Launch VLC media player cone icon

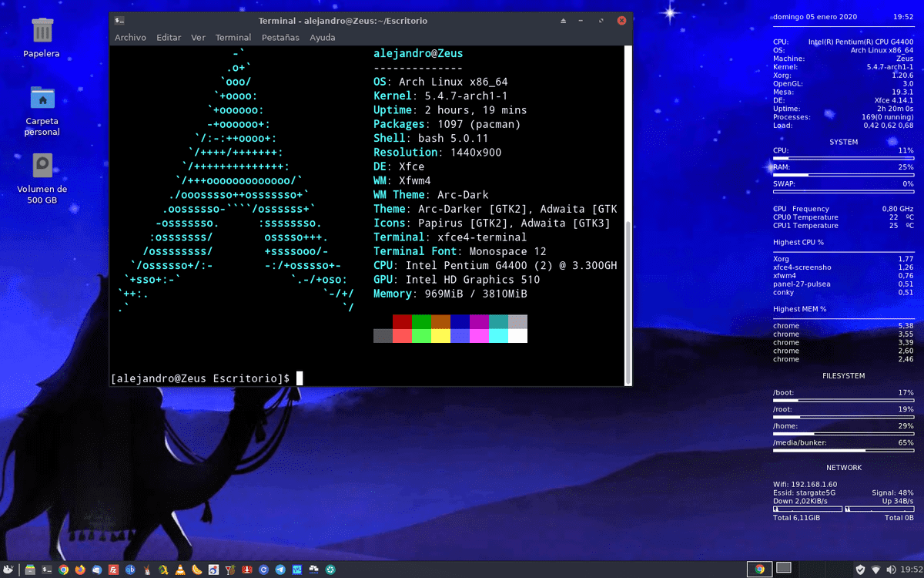pos(180,570)
